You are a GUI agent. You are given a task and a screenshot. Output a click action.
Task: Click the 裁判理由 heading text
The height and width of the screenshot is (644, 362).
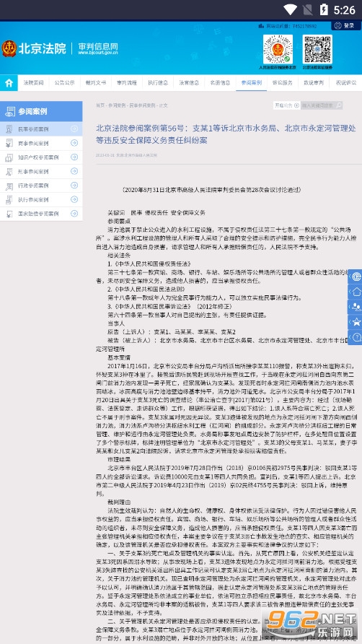click(x=119, y=502)
